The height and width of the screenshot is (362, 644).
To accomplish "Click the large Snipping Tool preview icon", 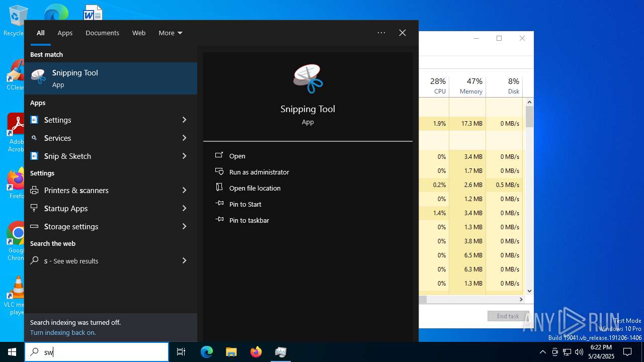I will click(x=308, y=78).
